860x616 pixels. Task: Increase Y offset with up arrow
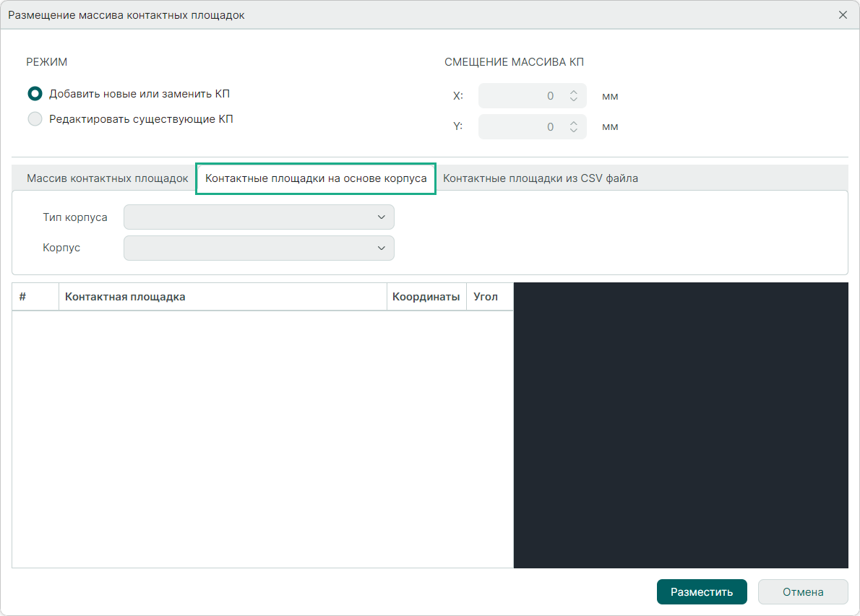click(x=574, y=123)
